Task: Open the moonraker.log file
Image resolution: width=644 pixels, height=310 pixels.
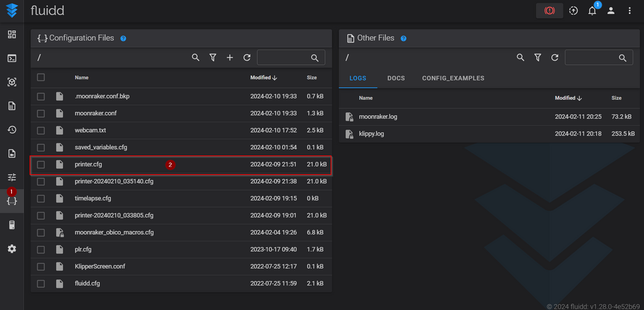Action: 489,117
